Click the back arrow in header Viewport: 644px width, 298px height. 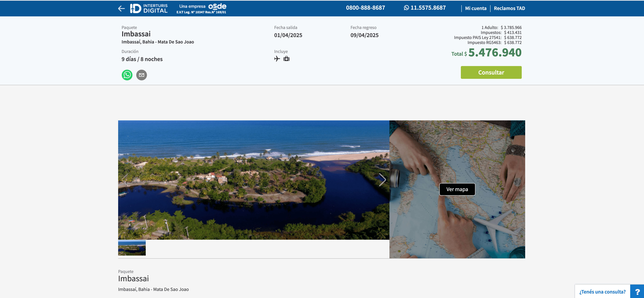tap(121, 8)
